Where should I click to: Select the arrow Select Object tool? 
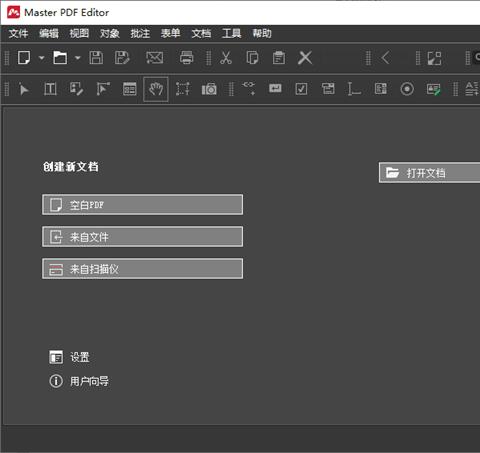24,89
